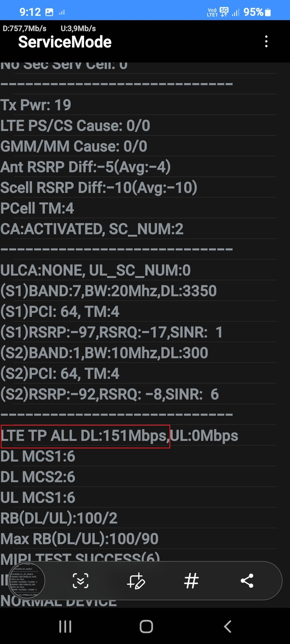Tap the Android home button
This screenshot has width=290, height=644.
[146, 627]
